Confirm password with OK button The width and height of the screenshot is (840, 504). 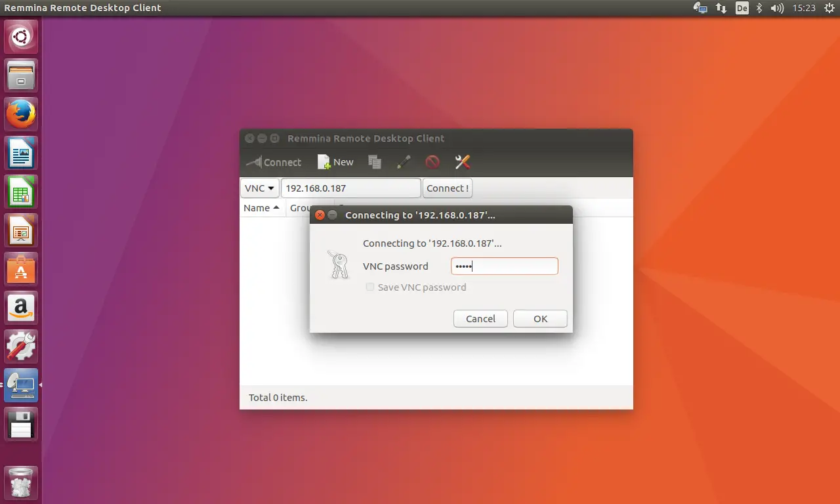point(540,318)
